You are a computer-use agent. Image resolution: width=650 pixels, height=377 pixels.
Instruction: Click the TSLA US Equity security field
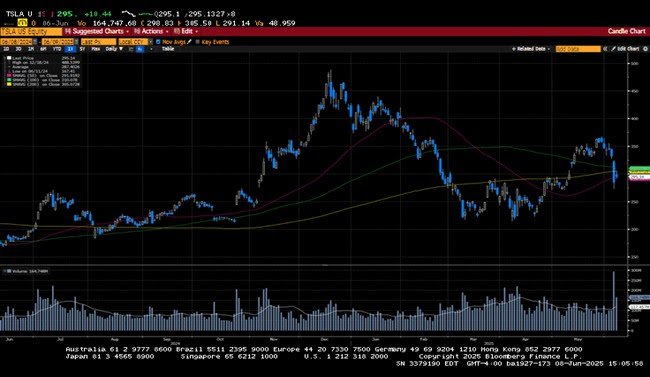[x=31, y=32]
